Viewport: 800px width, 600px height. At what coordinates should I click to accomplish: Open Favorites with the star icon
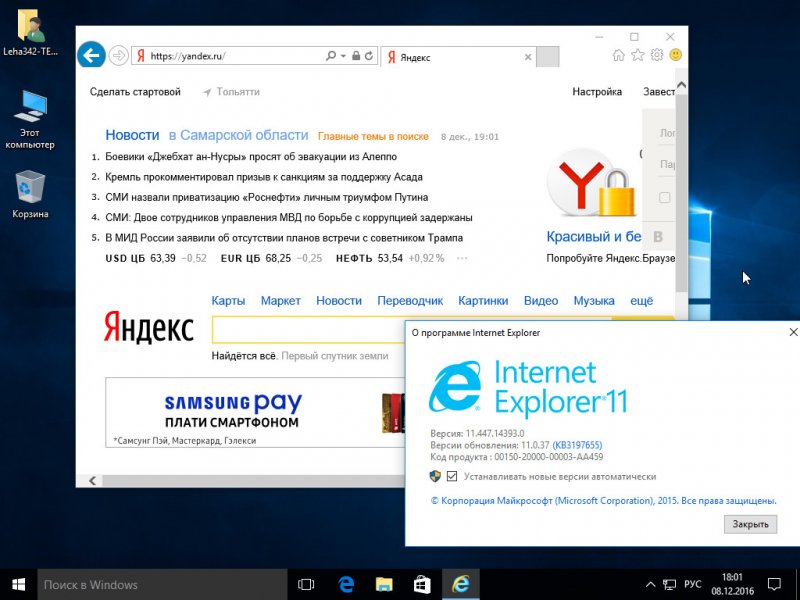coord(638,55)
